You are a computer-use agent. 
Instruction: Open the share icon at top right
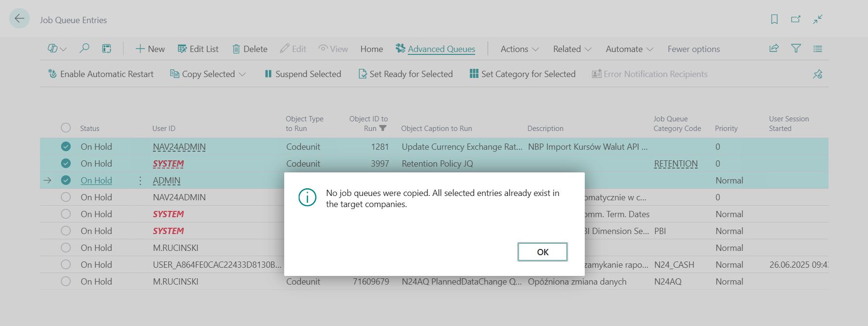tap(774, 48)
